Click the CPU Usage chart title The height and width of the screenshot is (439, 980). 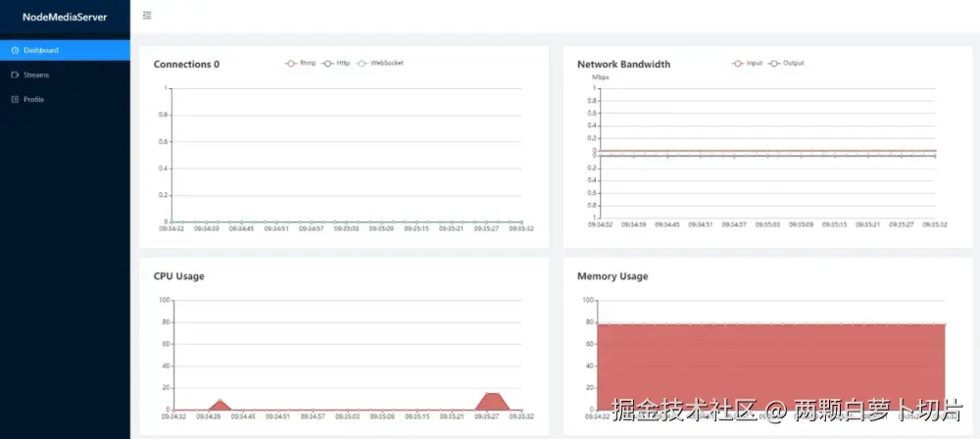coord(178,275)
